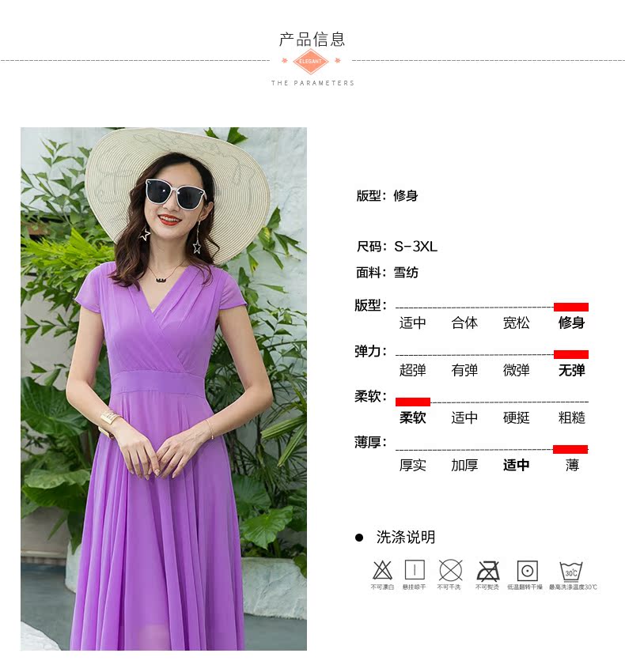Screen dimensions: 625x672
Task: Click the no dry-clean 不可干洗 icon
Action: point(450,571)
